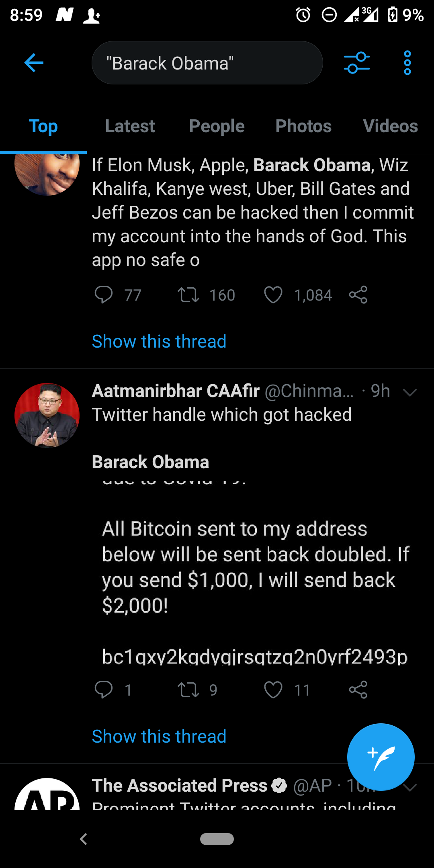Share Aatmanirbhar CAAfir's hacked handle tweet
Image resolution: width=434 pixels, height=868 pixels.
click(x=358, y=690)
